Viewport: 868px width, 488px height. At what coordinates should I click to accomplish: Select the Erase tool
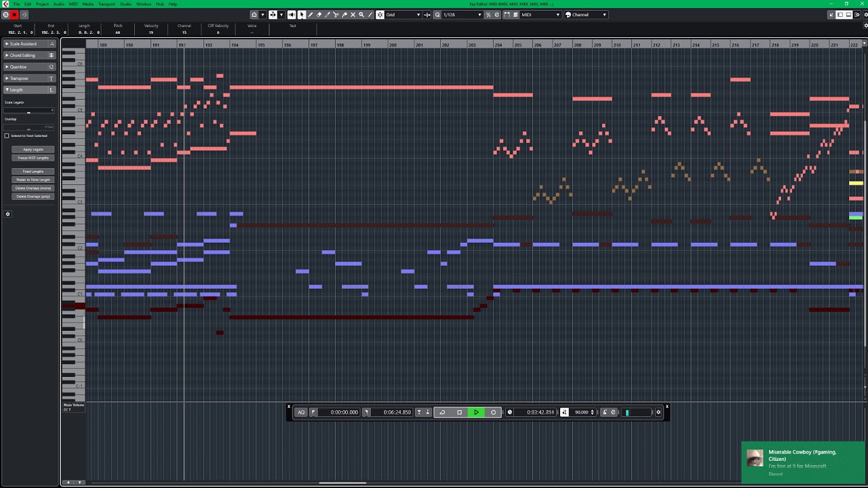click(x=319, y=14)
